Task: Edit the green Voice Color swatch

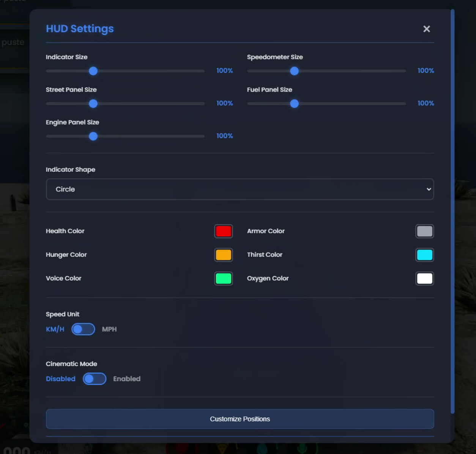Action: [x=223, y=278]
